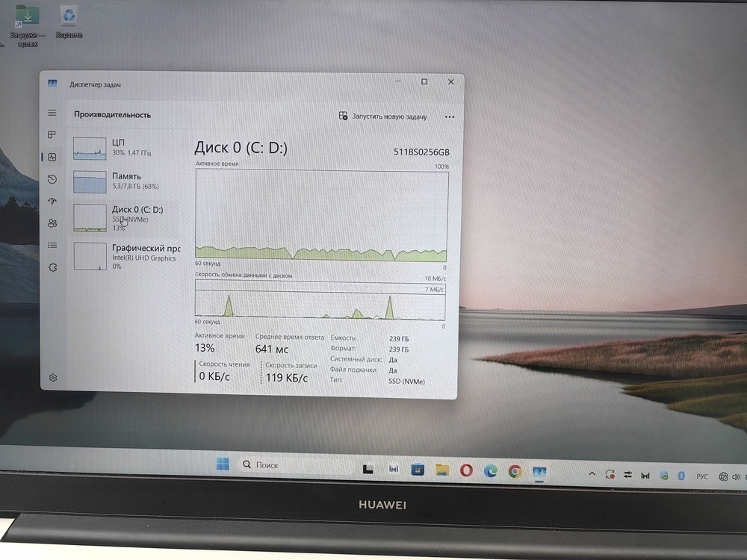Maximize the Task Manager window
747x560 pixels.
click(x=424, y=82)
